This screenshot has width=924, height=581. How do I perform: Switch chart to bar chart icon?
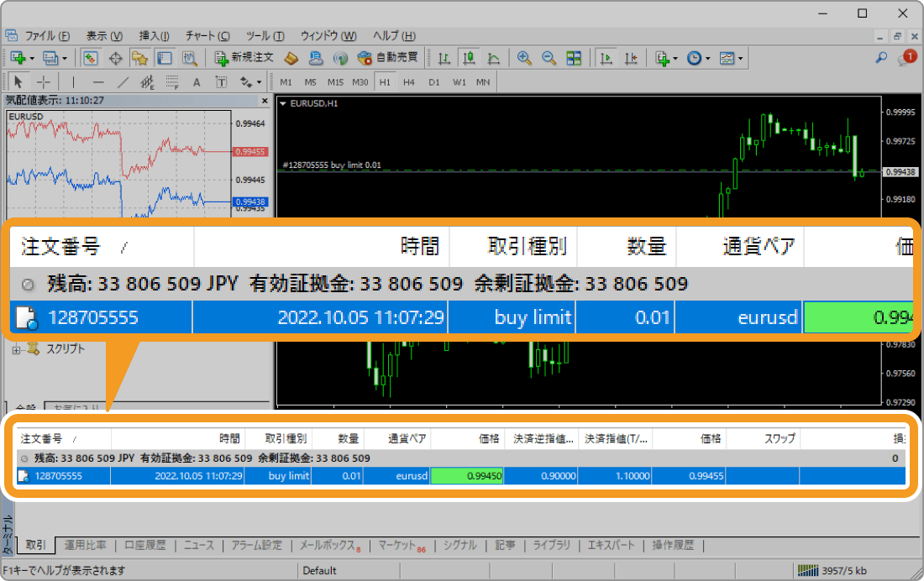point(444,58)
